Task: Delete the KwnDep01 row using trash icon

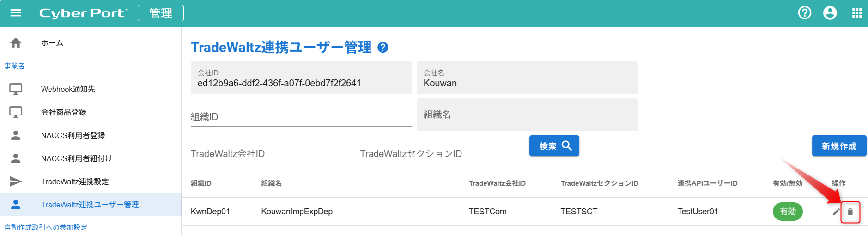Action: (x=850, y=212)
